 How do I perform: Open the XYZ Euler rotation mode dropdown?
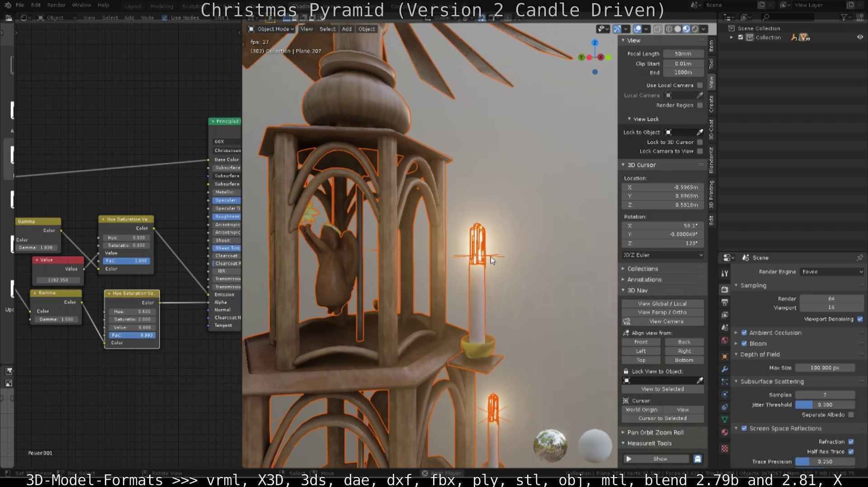point(663,255)
